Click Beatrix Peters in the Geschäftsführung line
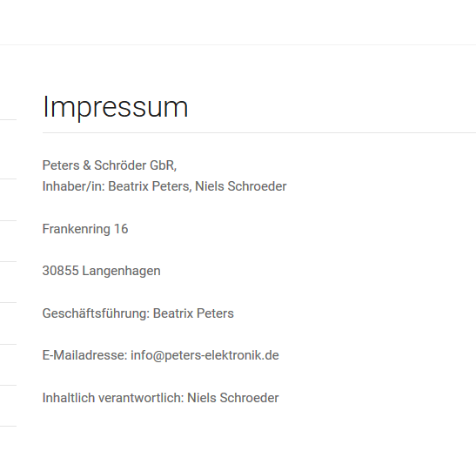Viewport: 476px width, 451px height. coord(193,313)
